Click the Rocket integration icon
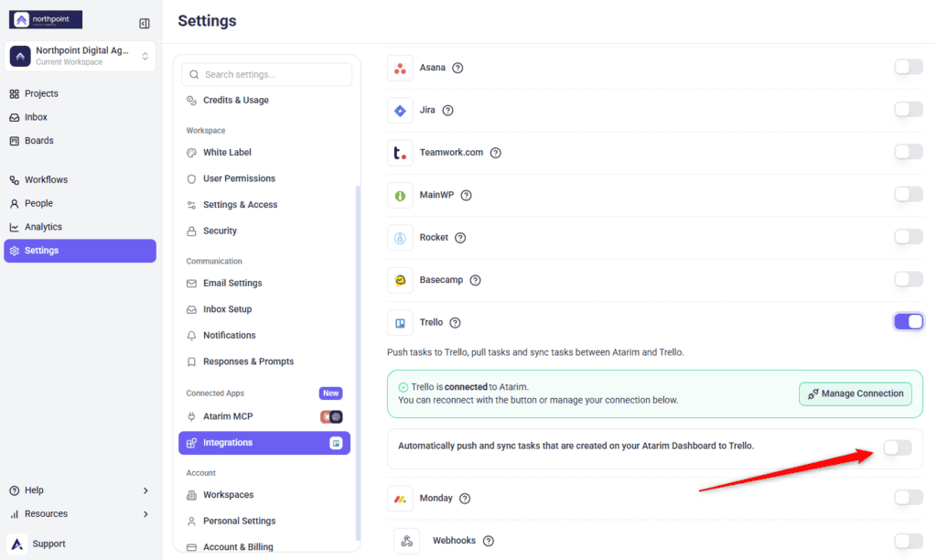 click(x=400, y=237)
